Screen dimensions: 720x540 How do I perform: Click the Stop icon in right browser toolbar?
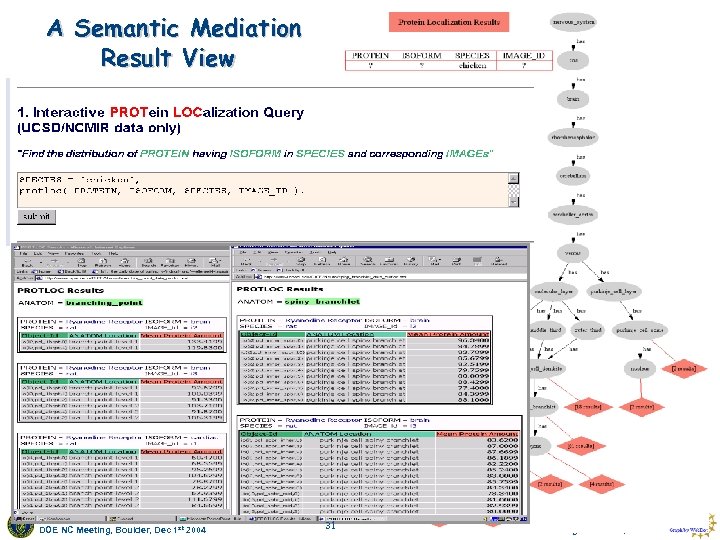(x=301, y=261)
